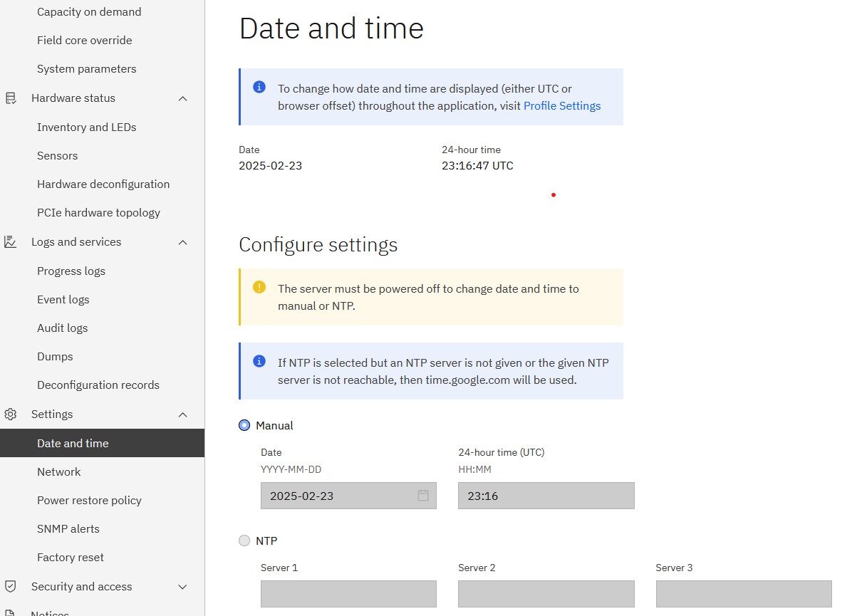Click the yellow warning icon about powering off
Image resolution: width=862 pixels, height=616 pixels.
pyautogui.click(x=259, y=288)
